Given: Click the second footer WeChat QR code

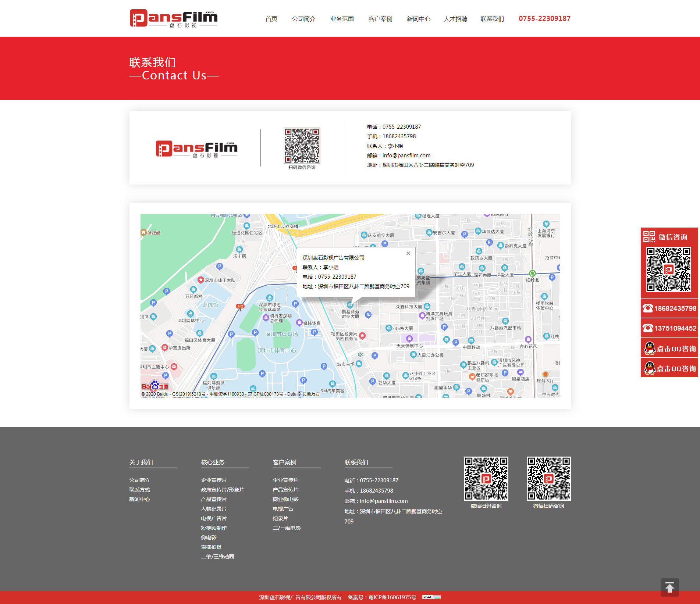Looking at the screenshot, I should (x=548, y=478).
